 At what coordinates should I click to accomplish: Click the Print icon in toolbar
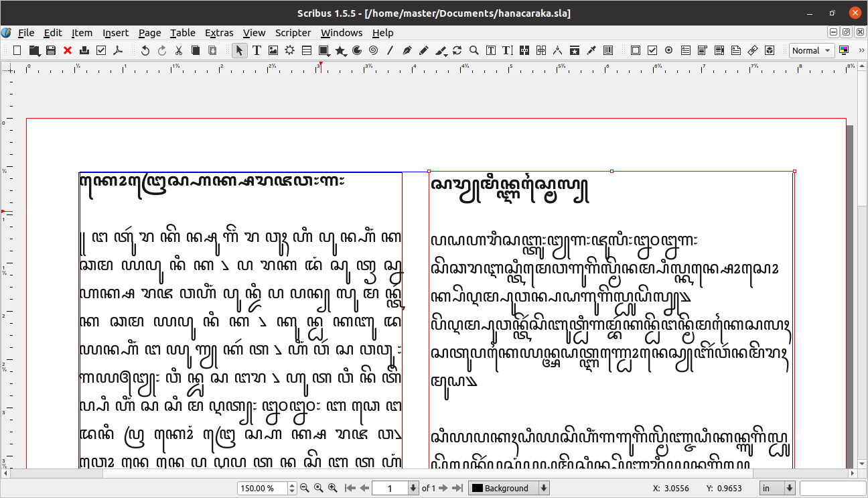click(84, 50)
